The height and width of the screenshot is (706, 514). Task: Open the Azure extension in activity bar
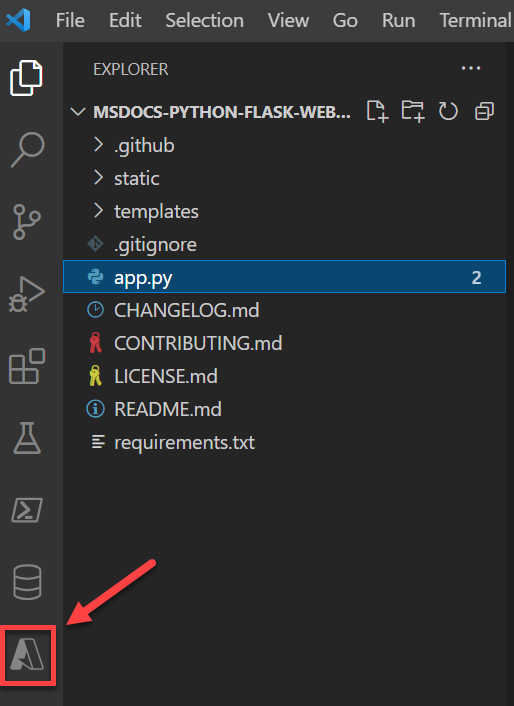click(27, 655)
